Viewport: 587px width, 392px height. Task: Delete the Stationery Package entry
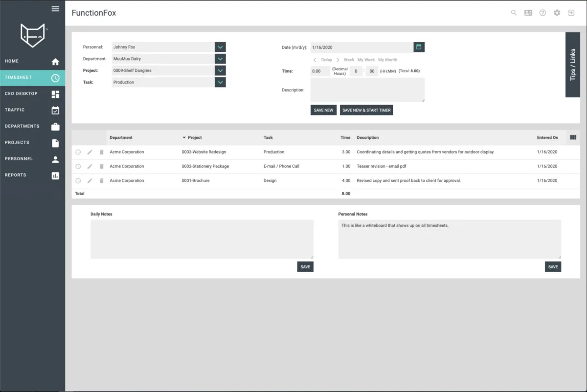[101, 166]
